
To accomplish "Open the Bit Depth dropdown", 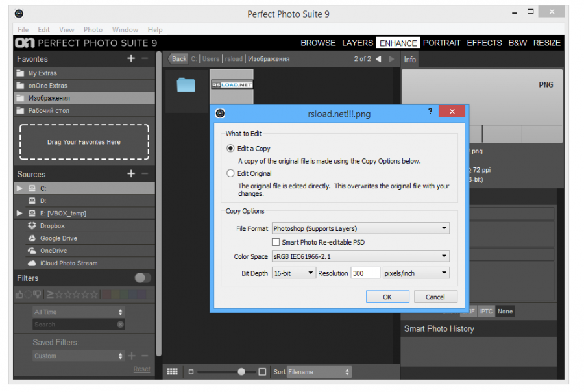I will (x=294, y=273).
